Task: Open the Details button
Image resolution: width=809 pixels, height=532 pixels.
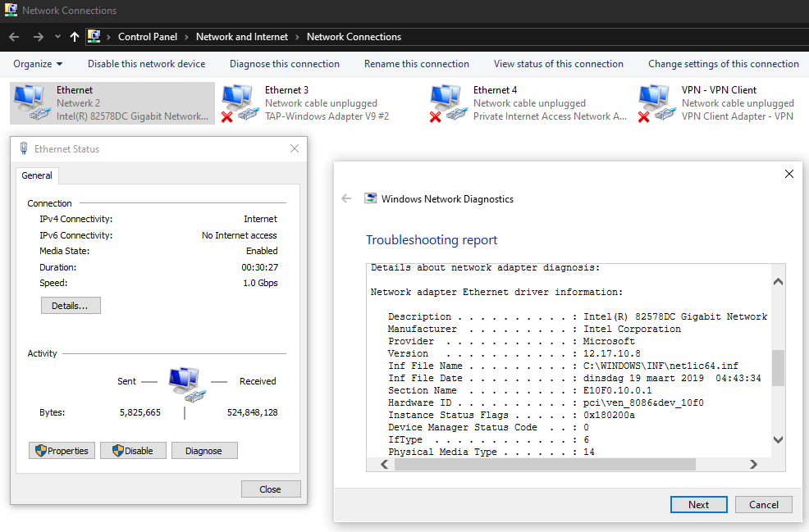Action: click(71, 306)
